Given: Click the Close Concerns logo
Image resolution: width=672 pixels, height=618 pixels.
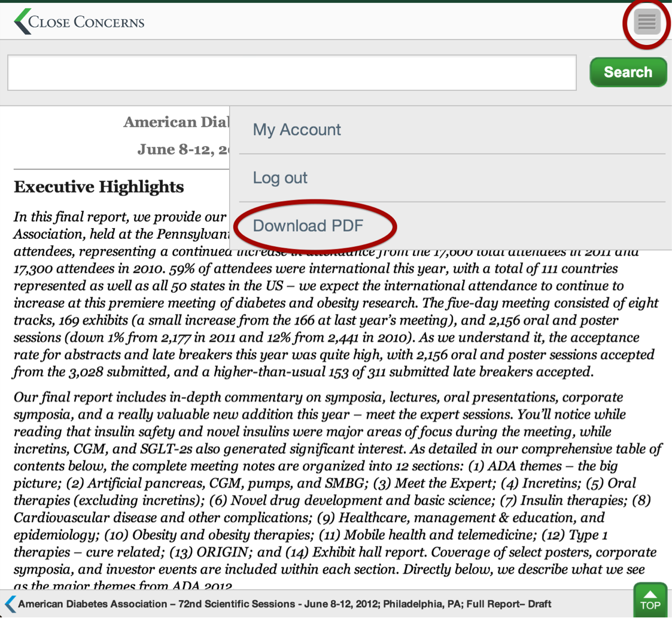Looking at the screenshot, I should click(x=79, y=22).
